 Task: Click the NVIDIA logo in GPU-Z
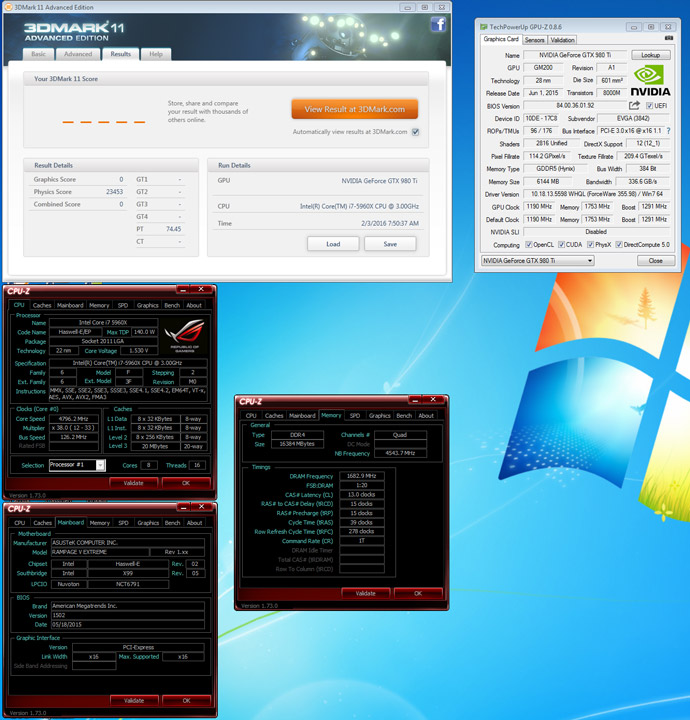(650, 80)
